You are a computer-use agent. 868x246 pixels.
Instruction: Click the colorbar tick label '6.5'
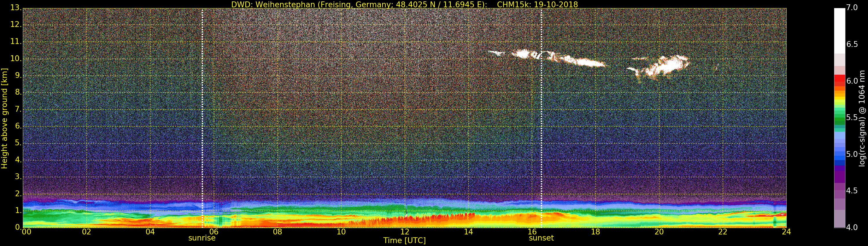[852, 44]
